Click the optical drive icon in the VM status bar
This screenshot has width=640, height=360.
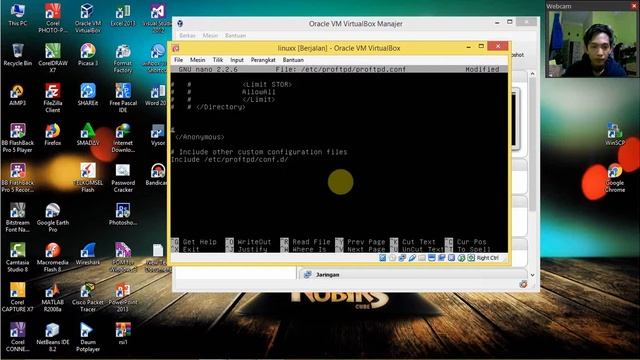click(392, 258)
